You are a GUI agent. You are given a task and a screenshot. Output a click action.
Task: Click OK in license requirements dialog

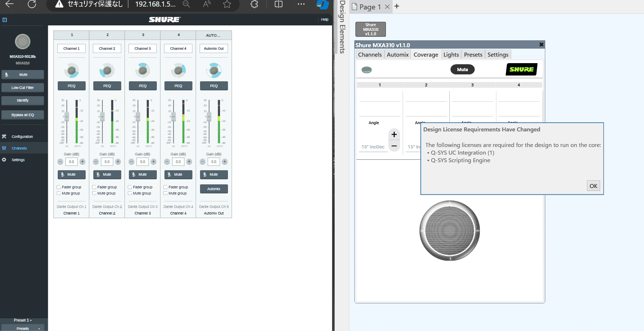[x=593, y=186]
